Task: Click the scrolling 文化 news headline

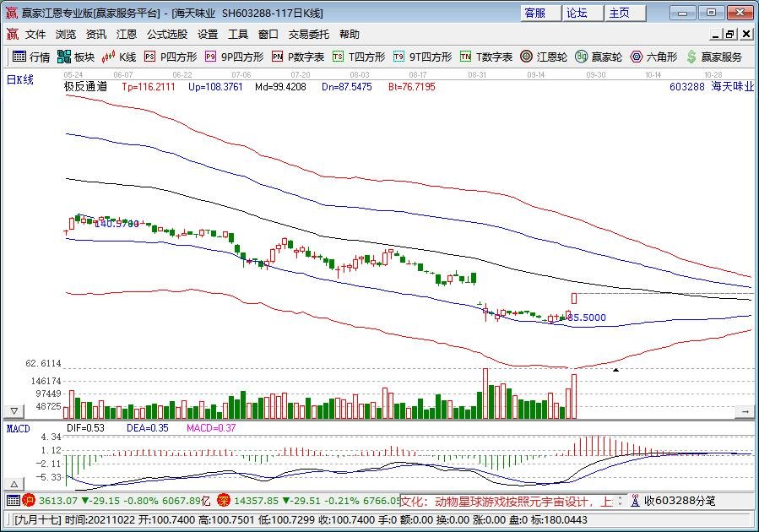Action: pos(507,501)
